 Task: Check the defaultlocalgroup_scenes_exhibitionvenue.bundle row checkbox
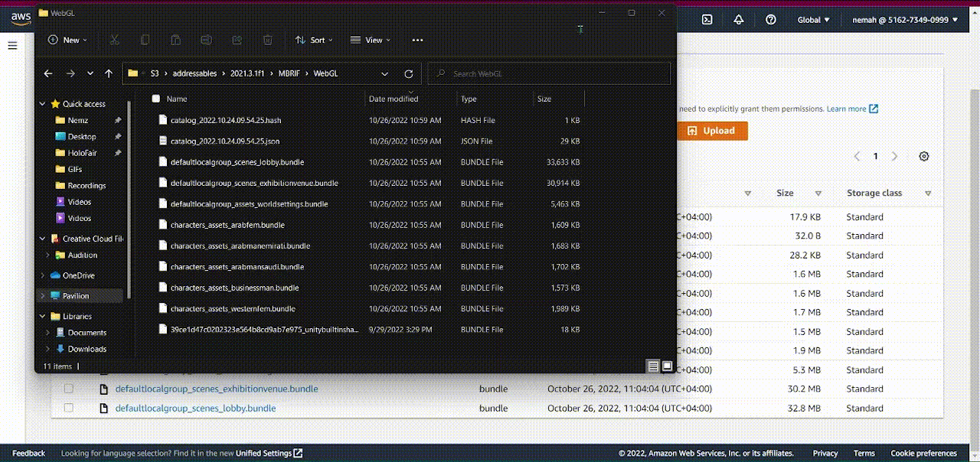tap(69, 389)
